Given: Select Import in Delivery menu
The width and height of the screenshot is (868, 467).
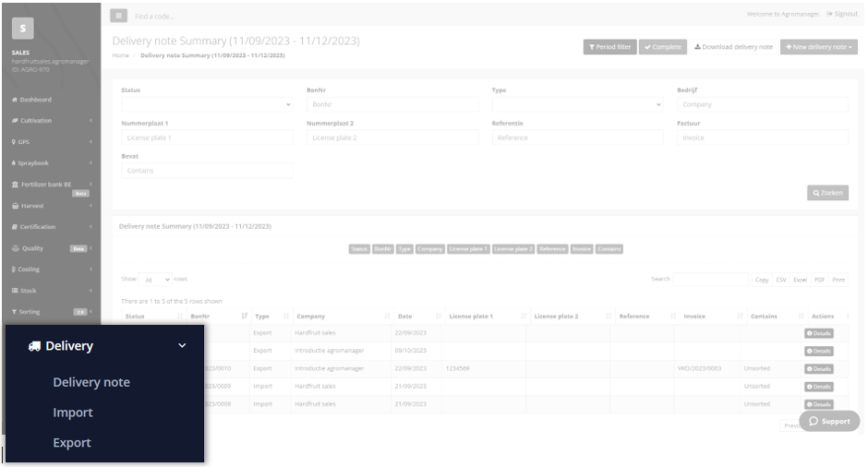Looking at the screenshot, I should coord(73,413).
